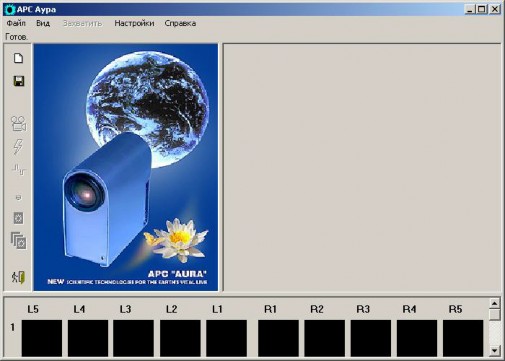
Task: Select the L2 finger image slot
Action: coord(180,338)
